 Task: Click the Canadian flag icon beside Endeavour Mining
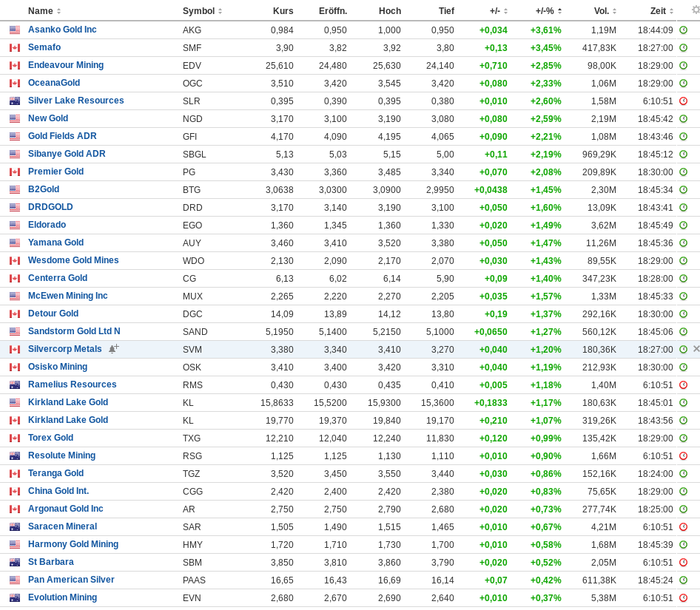pyautogui.click(x=15, y=66)
